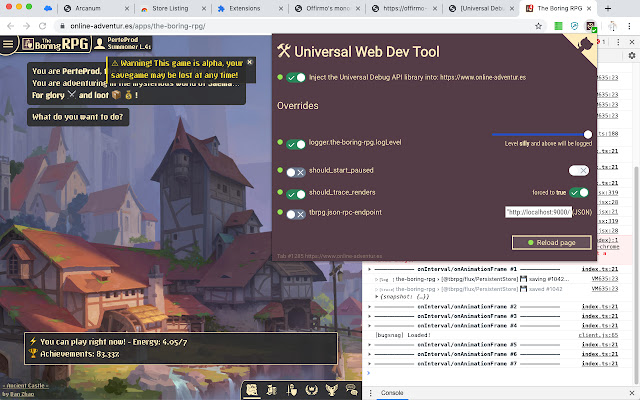
Task: Click the DevTools console vertical scrollbar
Action: tap(636, 276)
